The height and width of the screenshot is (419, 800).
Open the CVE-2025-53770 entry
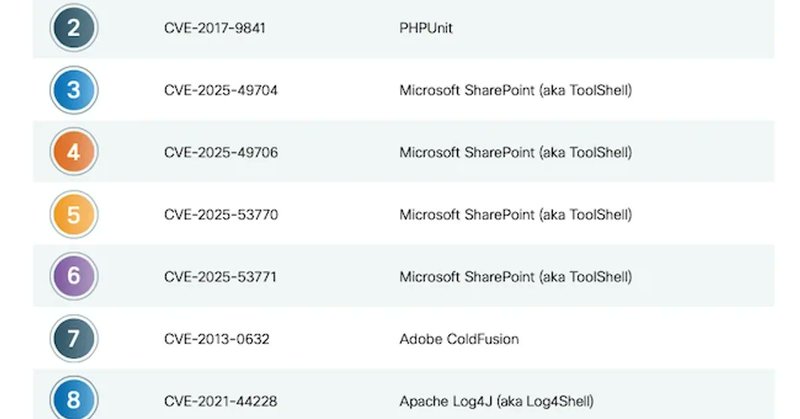(x=220, y=215)
